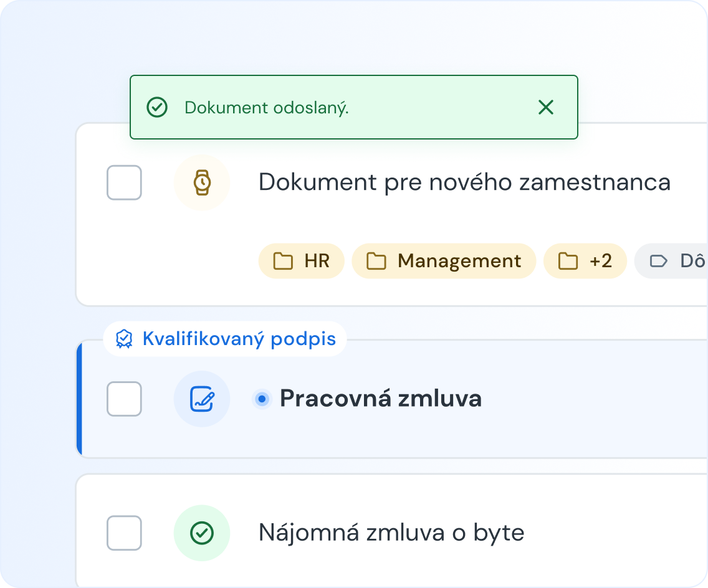The height and width of the screenshot is (588, 708).
Task: Click the blue unread dot indicator
Action: click(262, 399)
